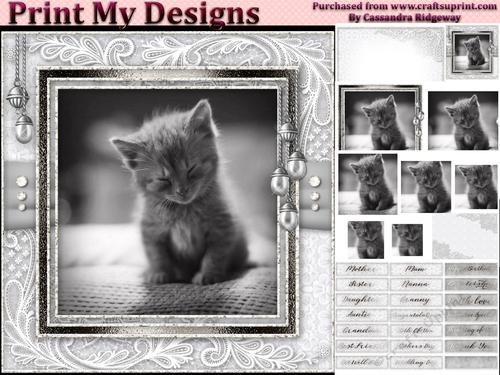The height and width of the screenshot is (375, 500).
Task: Click the "Granny" sentiment label
Action: 416,300
